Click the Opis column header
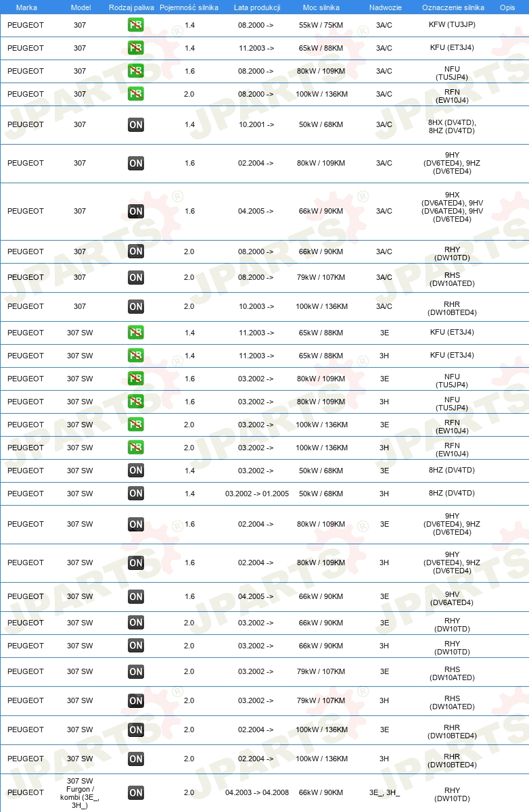Screen dimensions: 529x812 [x=507, y=7]
